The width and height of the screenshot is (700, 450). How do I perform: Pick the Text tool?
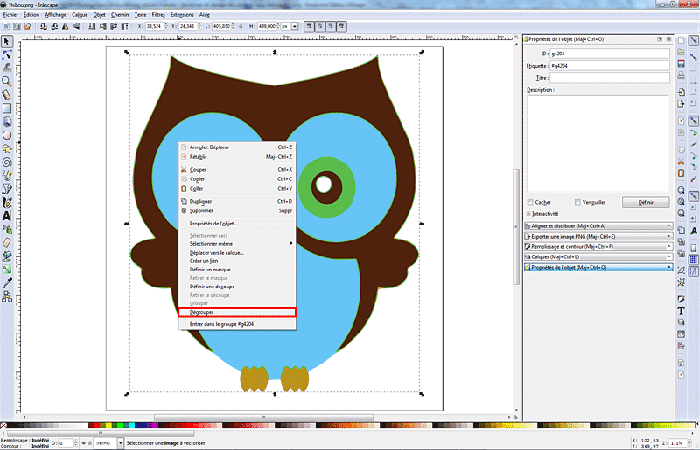pyautogui.click(x=7, y=215)
